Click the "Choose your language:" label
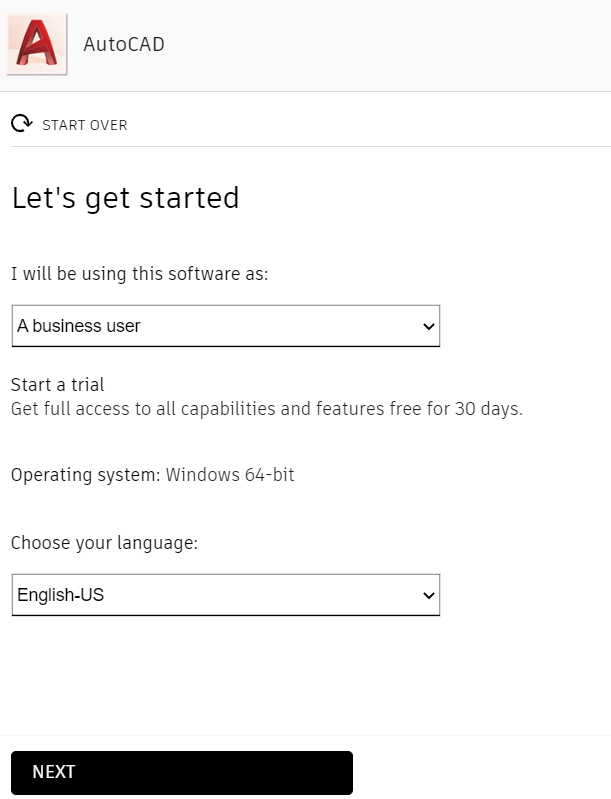This screenshot has width=611, height=799. coord(104,543)
